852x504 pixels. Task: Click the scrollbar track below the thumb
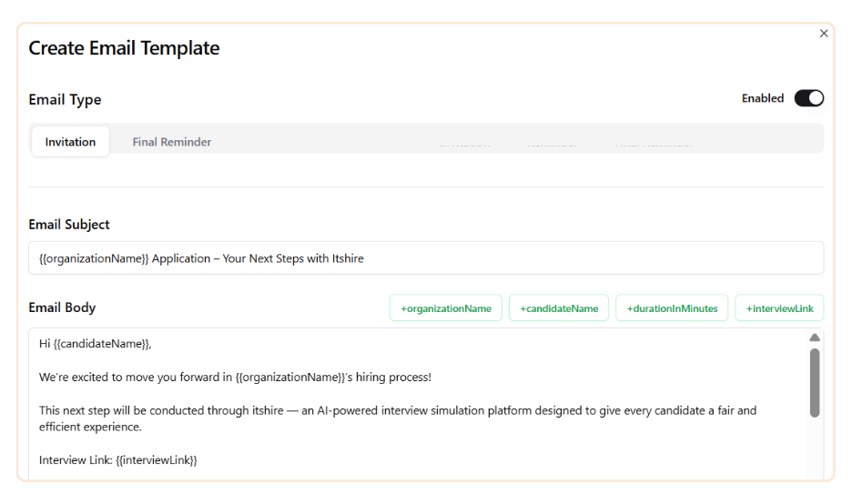tap(814, 450)
